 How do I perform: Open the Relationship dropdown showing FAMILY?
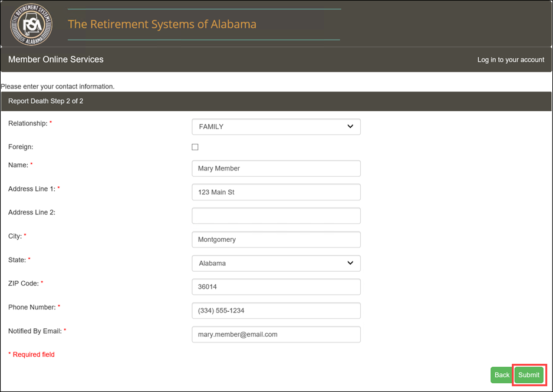pyautogui.click(x=276, y=127)
